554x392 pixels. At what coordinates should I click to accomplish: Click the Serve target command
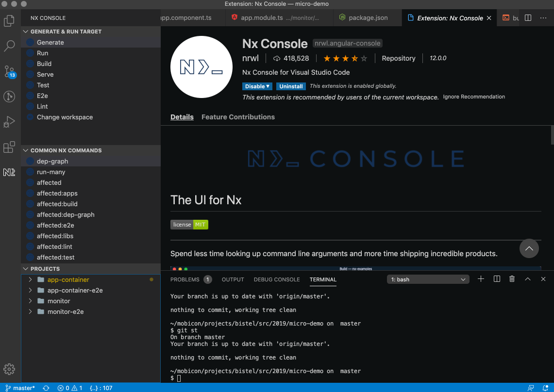click(90, 75)
